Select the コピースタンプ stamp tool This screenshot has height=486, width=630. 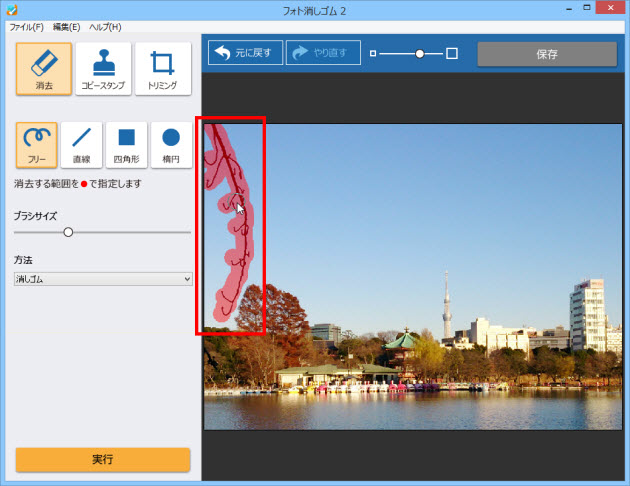tap(103, 69)
